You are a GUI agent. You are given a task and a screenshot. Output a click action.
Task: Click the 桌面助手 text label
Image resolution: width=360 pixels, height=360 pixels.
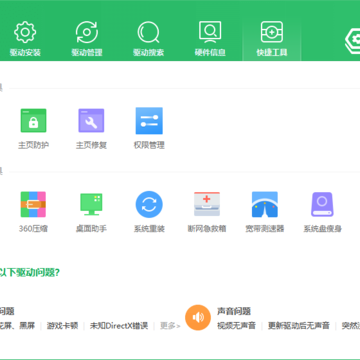pyautogui.click(x=91, y=229)
